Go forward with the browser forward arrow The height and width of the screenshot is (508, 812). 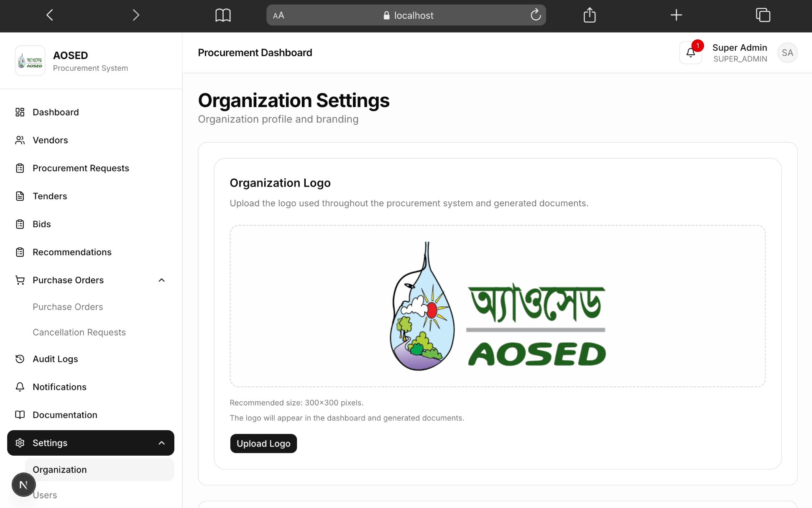[x=136, y=15]
